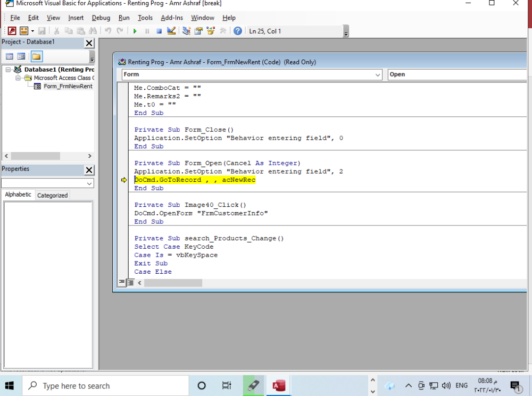Open the Insert object dropdown arrow
Viewport: 532px width, 396px height.
[32, 31]
